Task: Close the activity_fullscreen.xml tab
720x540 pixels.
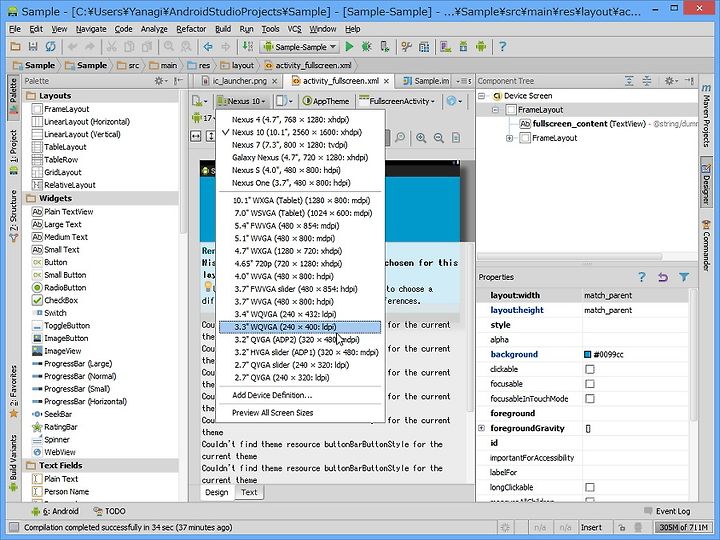Action: 387,81
